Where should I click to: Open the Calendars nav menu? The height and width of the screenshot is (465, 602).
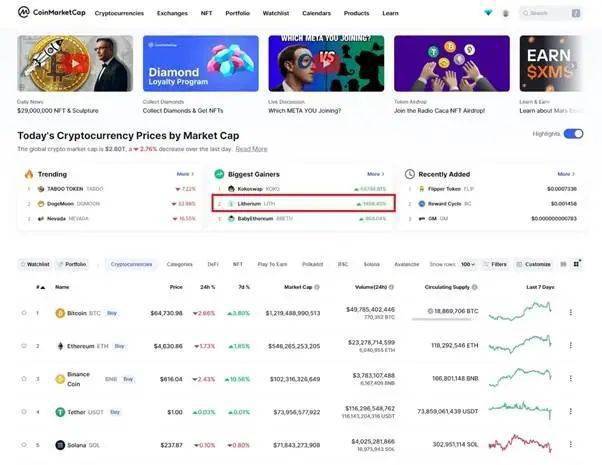(x=316, y=13)
